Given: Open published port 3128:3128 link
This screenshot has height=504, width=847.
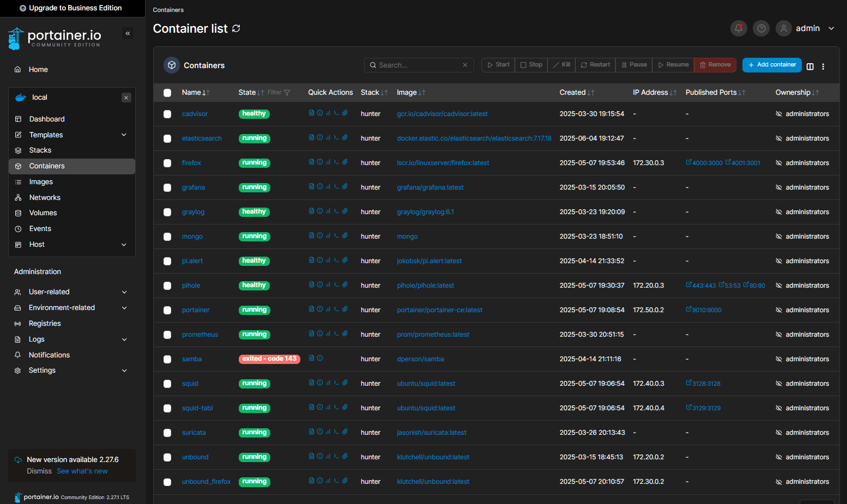Looking at the screenshot, I should 703,384.
